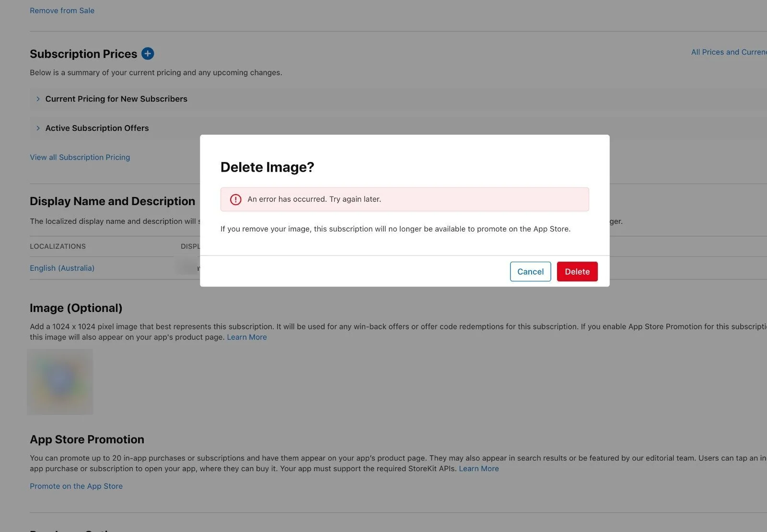The width and height of the screenshot is (767, 532).
Task: Select the blurred subscription image thumbnail
Action: pos(60,382)
